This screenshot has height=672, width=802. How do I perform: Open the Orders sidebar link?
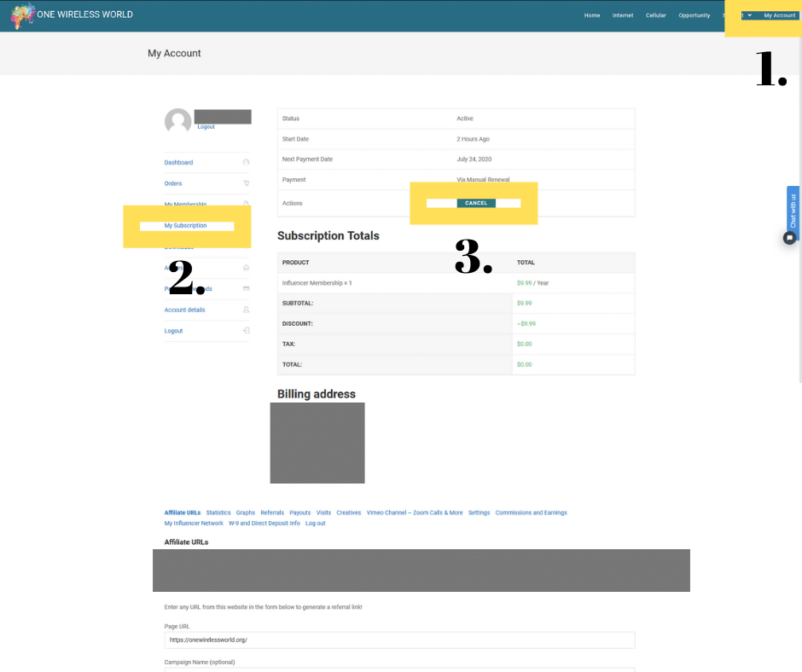(173, 183)
